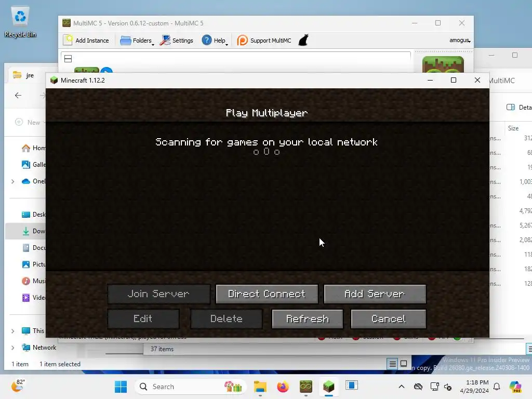Click the taskbar Search box
Image resolution: width=532 pixels, height=399 pixels.
point(190,387)
